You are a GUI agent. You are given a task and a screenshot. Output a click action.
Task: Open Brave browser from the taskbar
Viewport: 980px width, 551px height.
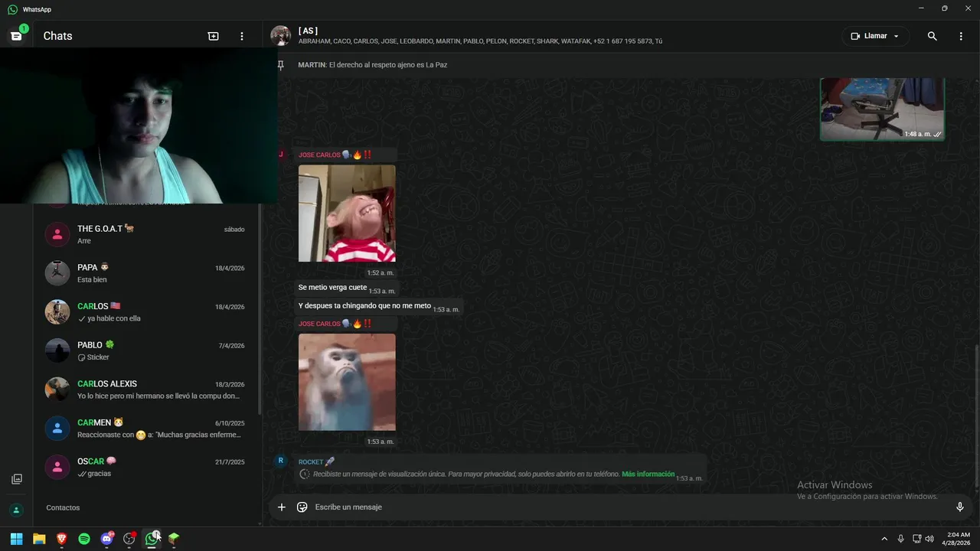61,539
